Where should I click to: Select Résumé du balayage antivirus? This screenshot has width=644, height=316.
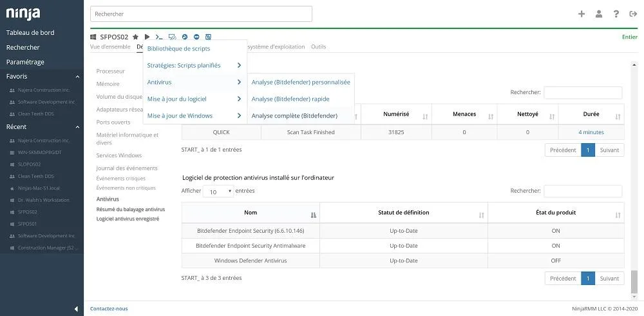(x=131, y=210)
